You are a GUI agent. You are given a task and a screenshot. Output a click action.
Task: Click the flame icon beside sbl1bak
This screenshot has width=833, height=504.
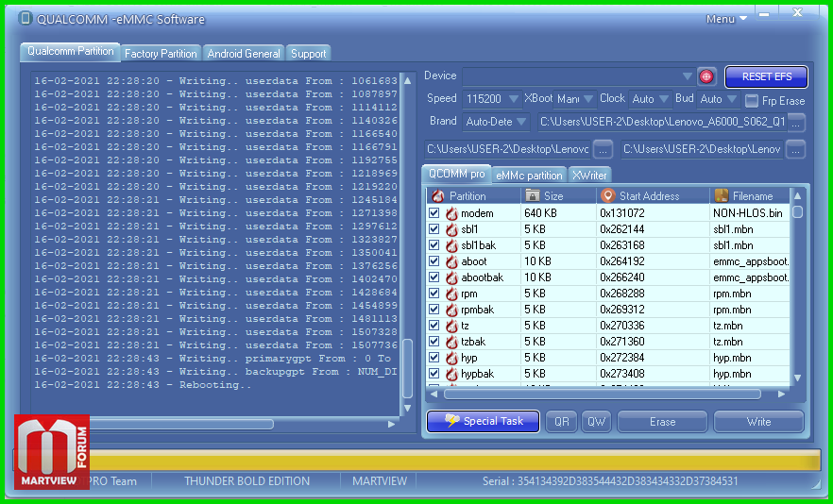point(451,245)
